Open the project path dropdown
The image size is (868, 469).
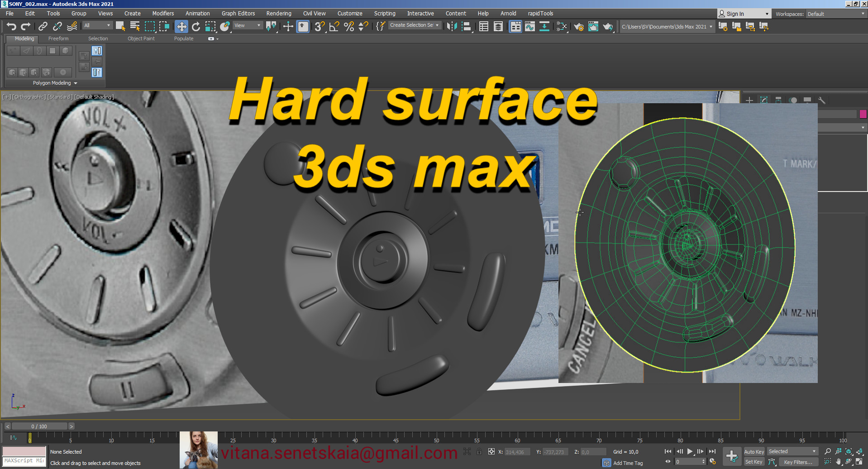pos(667,27)
